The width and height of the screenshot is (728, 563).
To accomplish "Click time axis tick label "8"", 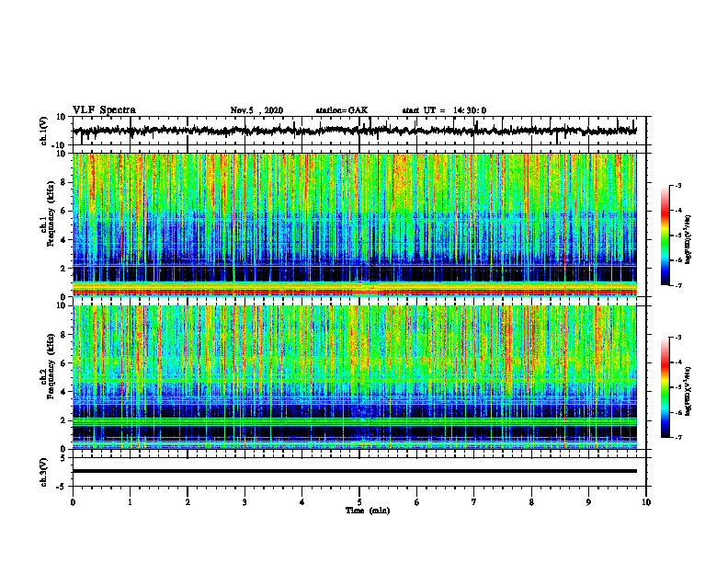I will [x=531, y=502].
